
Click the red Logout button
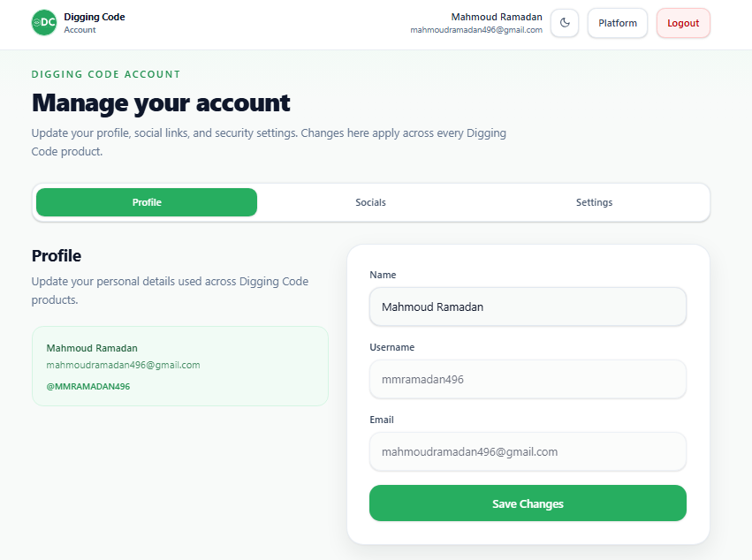tap(683, 23)
